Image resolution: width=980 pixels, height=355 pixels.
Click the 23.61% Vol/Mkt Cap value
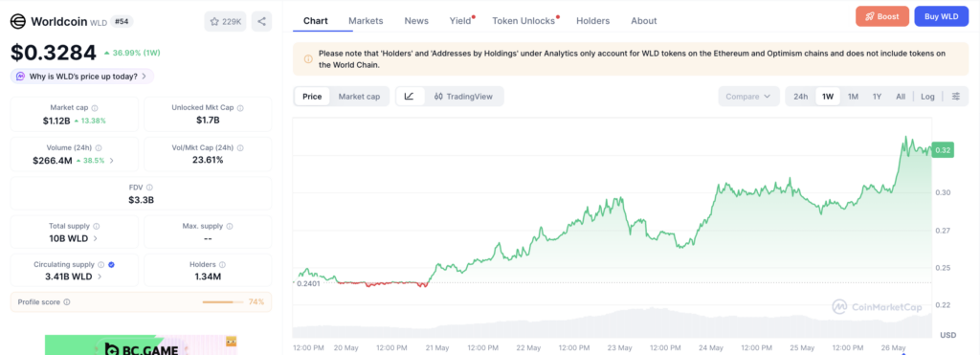tap(208, 160)
